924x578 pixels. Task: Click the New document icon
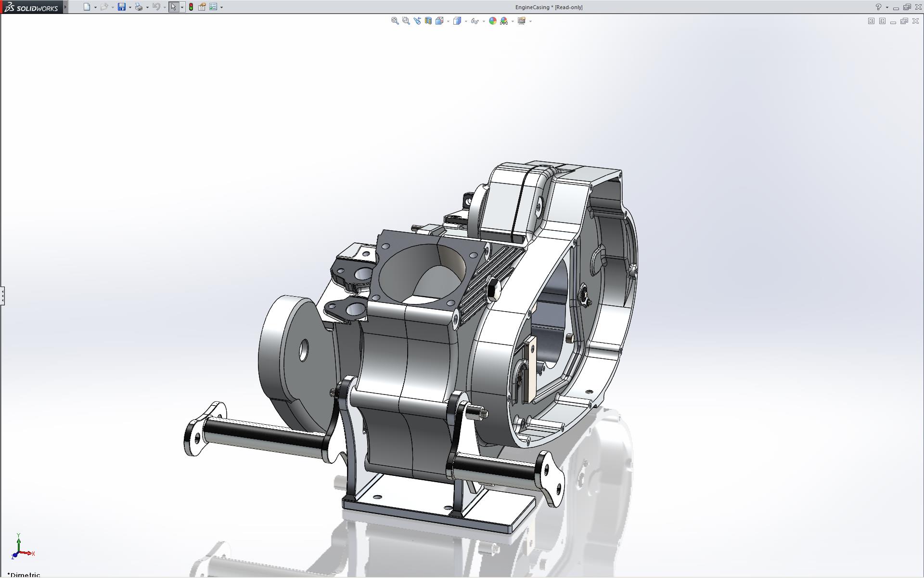pyautogui.click(x=87, y=7)
